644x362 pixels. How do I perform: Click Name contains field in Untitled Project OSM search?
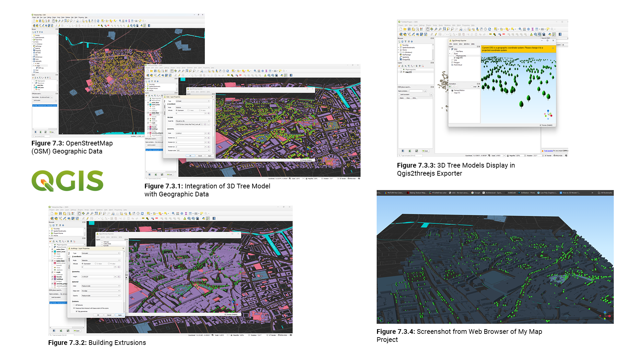[416, 91]
